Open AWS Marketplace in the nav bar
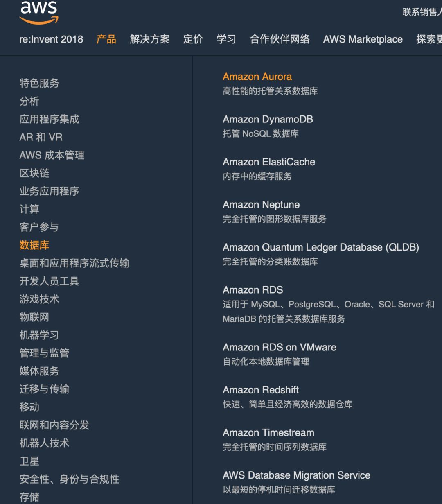 [363, 39]
